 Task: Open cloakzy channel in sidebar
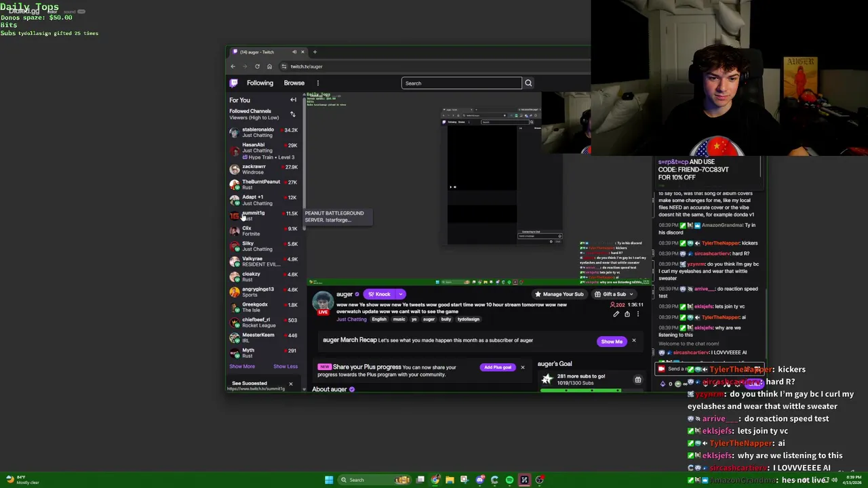click(x=264, y=277)
